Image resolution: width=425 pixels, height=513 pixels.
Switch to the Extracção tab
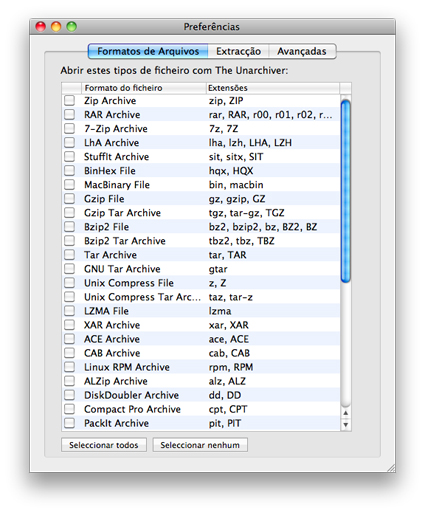[x=238, y=51]
